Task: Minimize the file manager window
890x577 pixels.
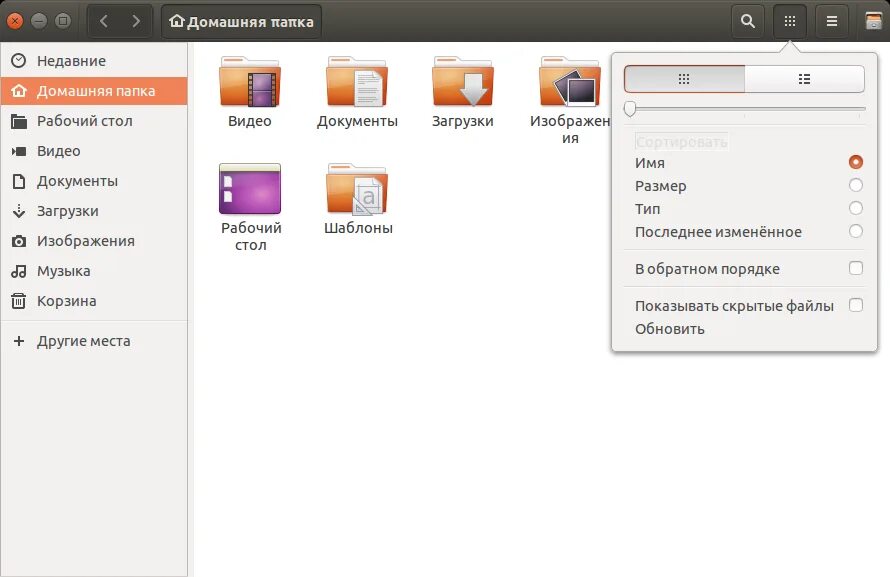Action: point(39,21)
